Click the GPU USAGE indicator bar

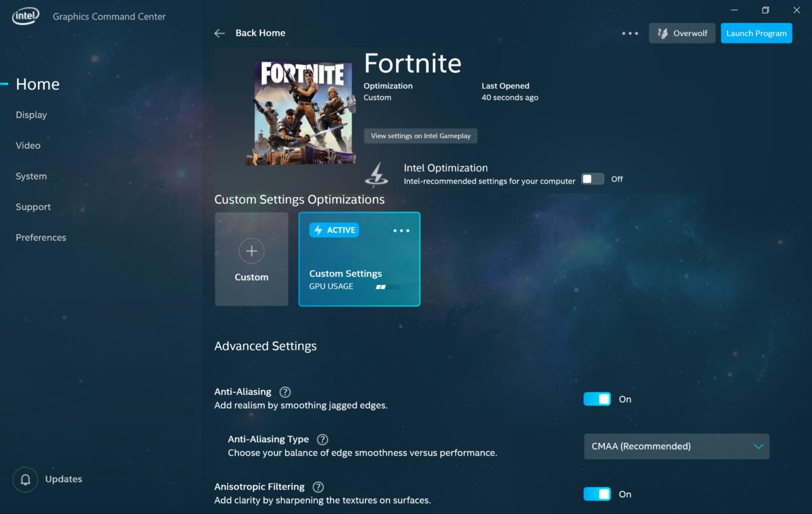[x=387, y=286]
